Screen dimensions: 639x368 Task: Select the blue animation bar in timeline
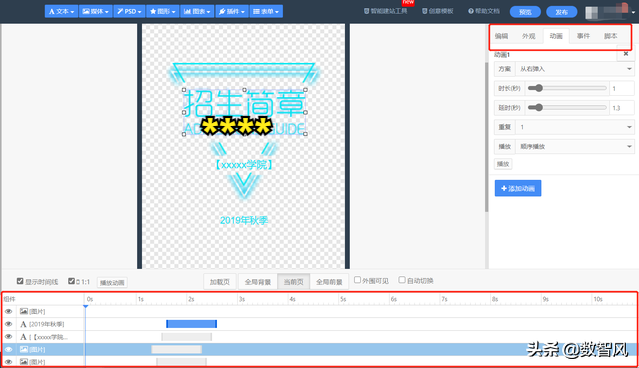pos(192,324)
